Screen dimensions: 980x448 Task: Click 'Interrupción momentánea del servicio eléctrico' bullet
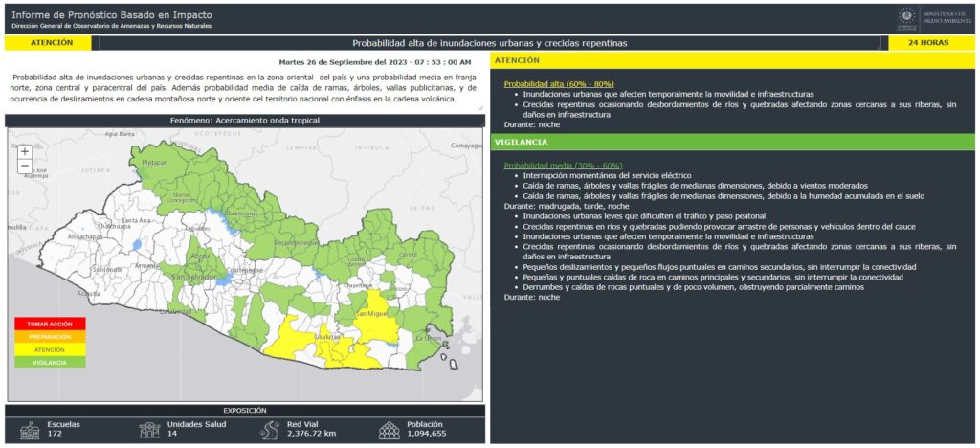pos(607,176)
